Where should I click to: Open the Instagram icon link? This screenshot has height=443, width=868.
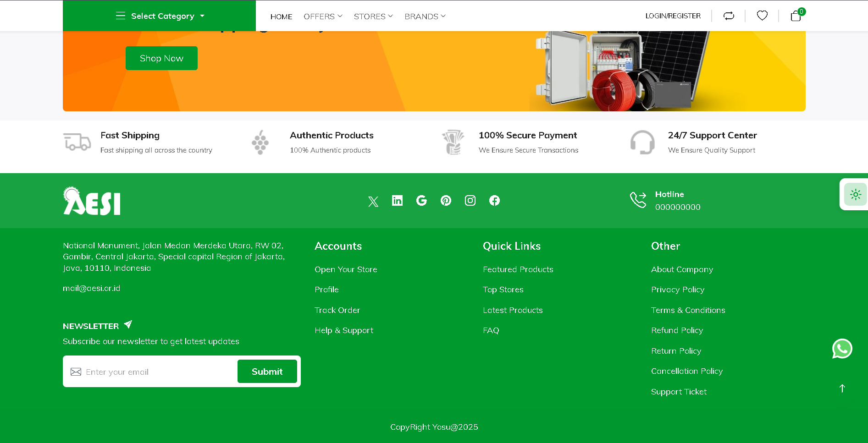[470, 201]
